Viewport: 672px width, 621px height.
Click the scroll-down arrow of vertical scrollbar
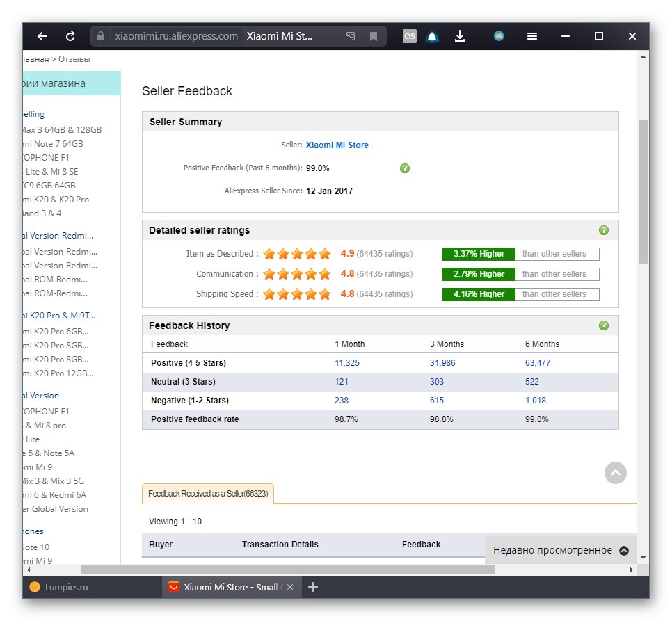point(643,558)
